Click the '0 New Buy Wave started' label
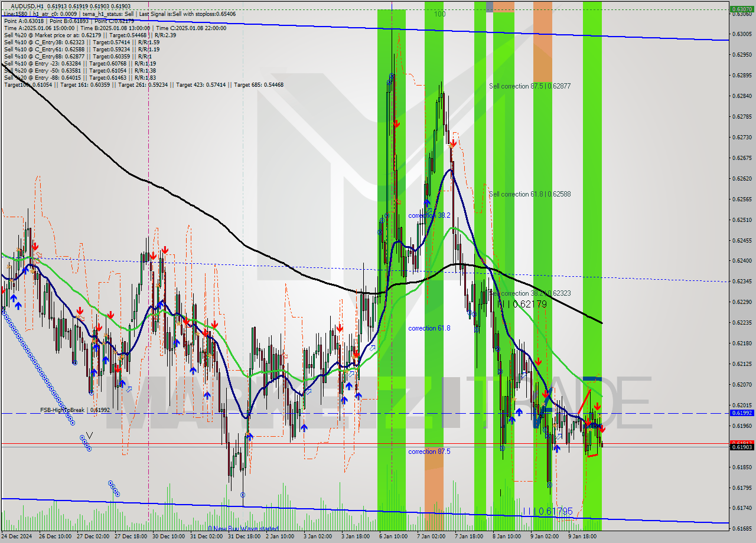The width and height of the screenshot is (756, 543). [x=243, y=529]
